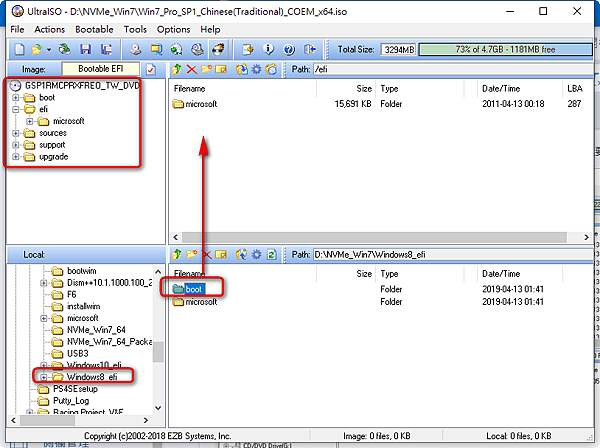
Task: Expand the support folder in image tree
Action: (x=16, y=145)
